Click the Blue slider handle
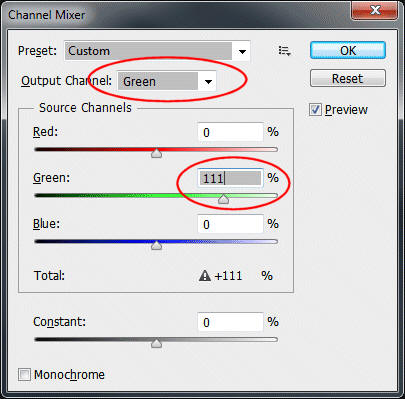The image size is (405, 399). [156, 245]
